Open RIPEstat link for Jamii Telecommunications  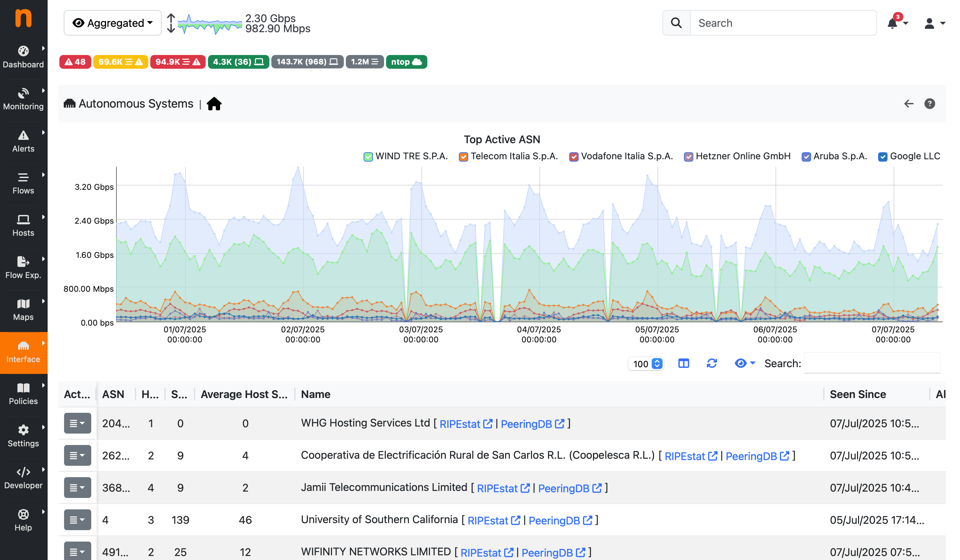point(503,488)
